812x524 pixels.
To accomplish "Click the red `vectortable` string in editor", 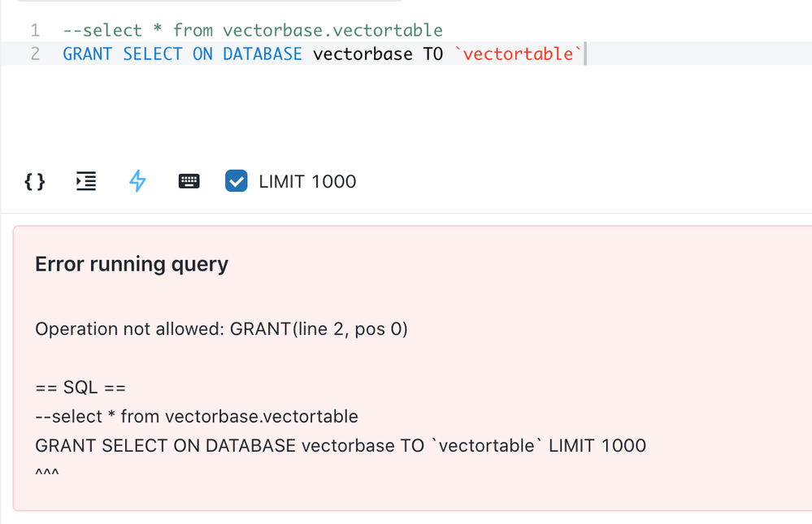I will tap(518, 54).
